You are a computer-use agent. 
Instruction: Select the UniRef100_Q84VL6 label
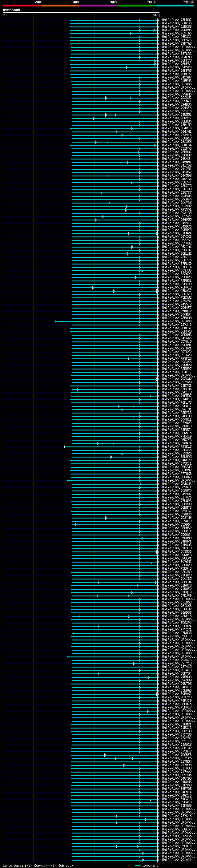tap(177, 128)
